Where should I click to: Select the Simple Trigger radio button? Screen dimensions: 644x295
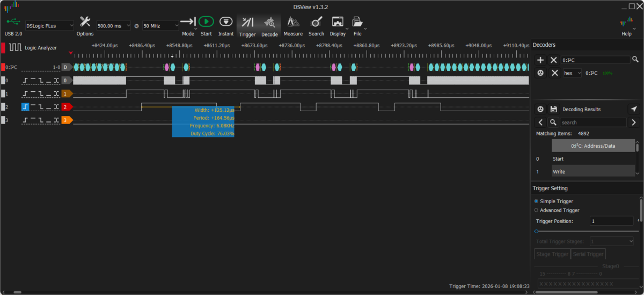pos(536,201)
